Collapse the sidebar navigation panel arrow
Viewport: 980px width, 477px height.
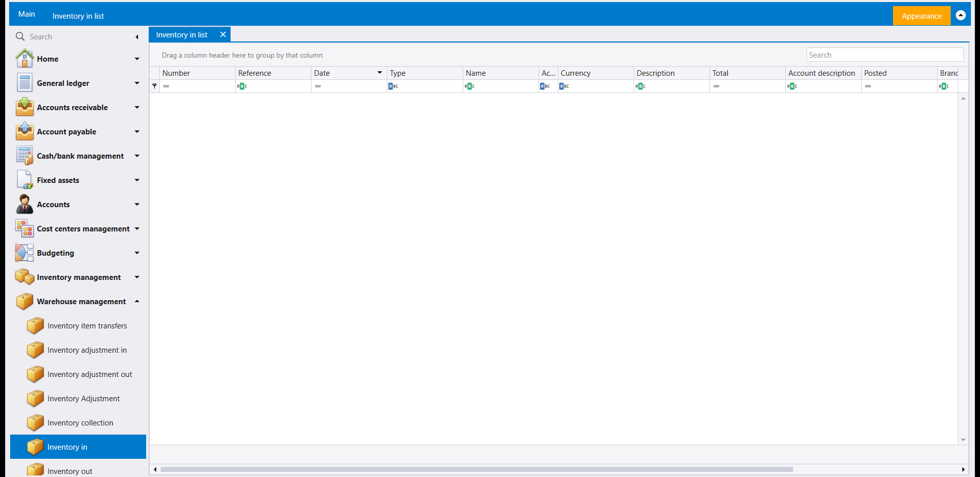click(x=137, y=37)
